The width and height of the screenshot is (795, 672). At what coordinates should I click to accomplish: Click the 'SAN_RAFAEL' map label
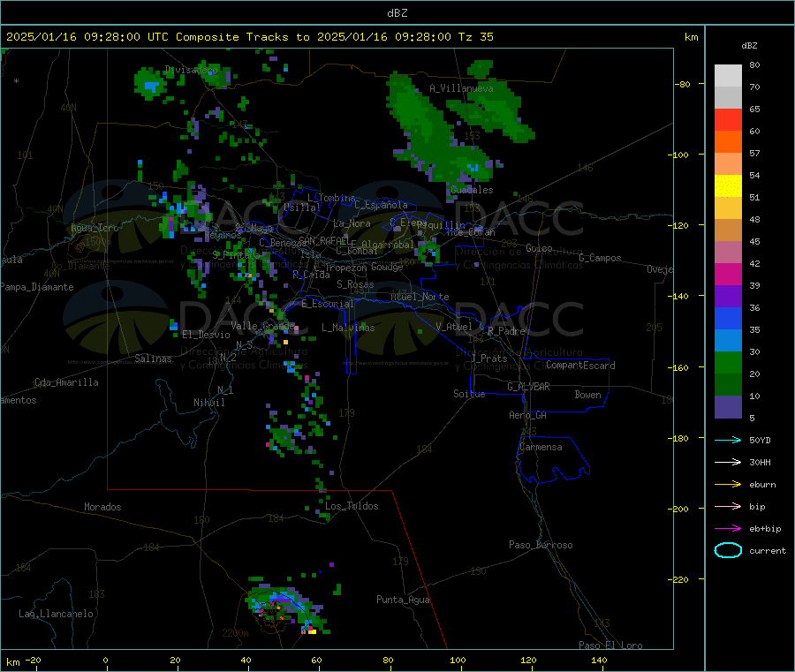click(x=323, y=240)
